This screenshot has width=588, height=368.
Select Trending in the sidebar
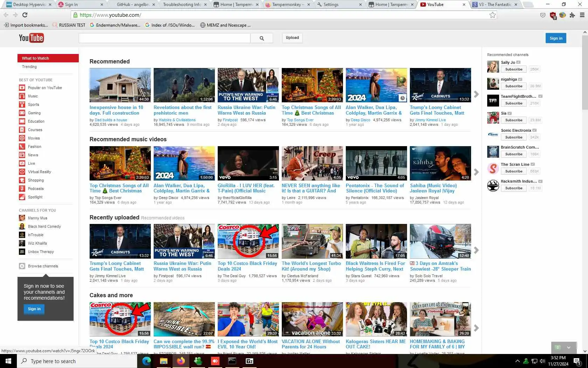tap(29, 67)
